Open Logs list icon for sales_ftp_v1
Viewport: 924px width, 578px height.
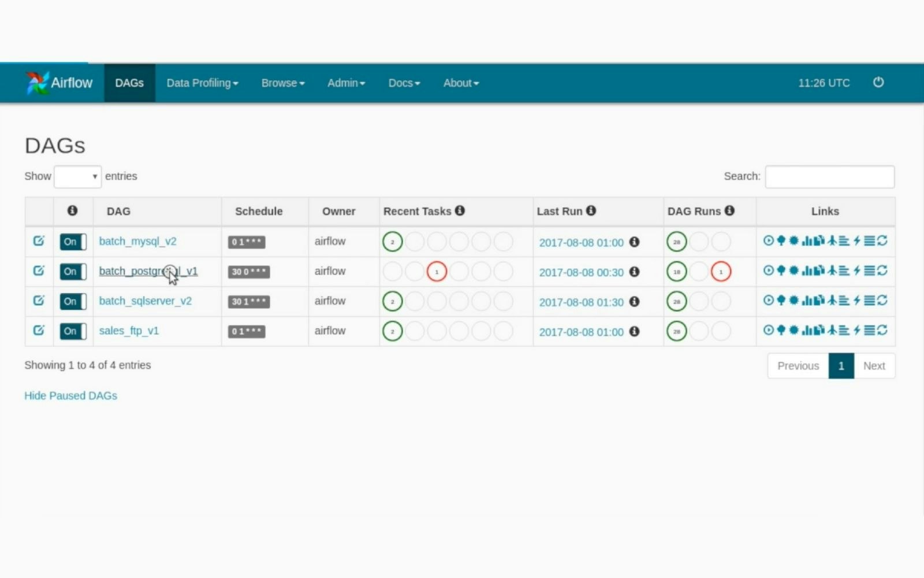[870, 330]
